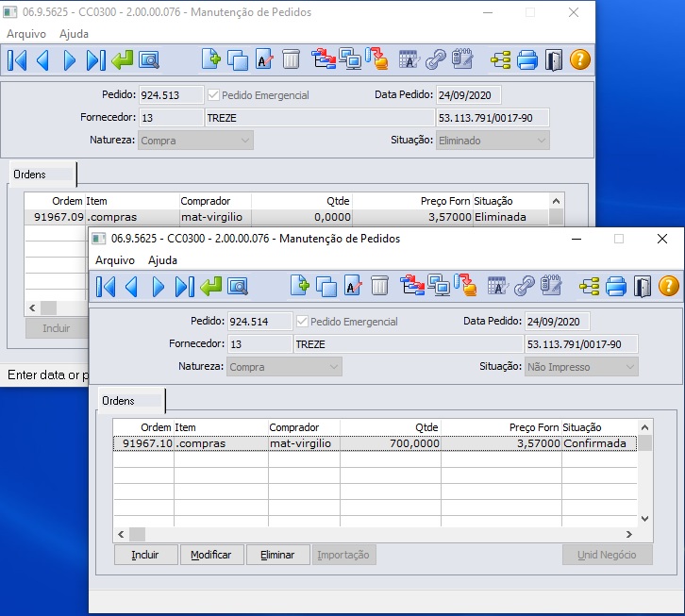Select order row 91967.10 in grid

coord(375,443)
